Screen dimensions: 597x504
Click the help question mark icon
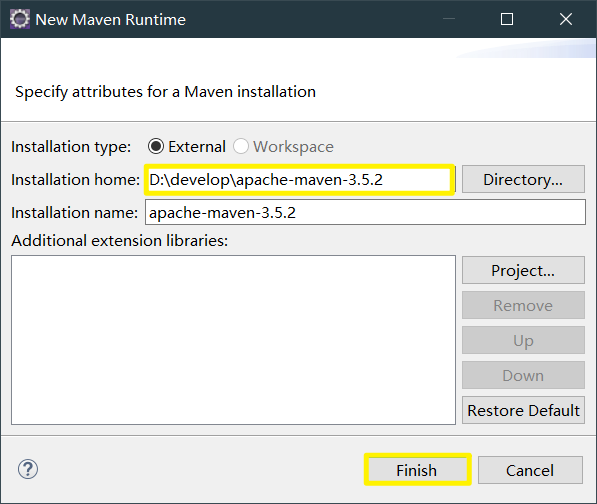pos(28,469)
